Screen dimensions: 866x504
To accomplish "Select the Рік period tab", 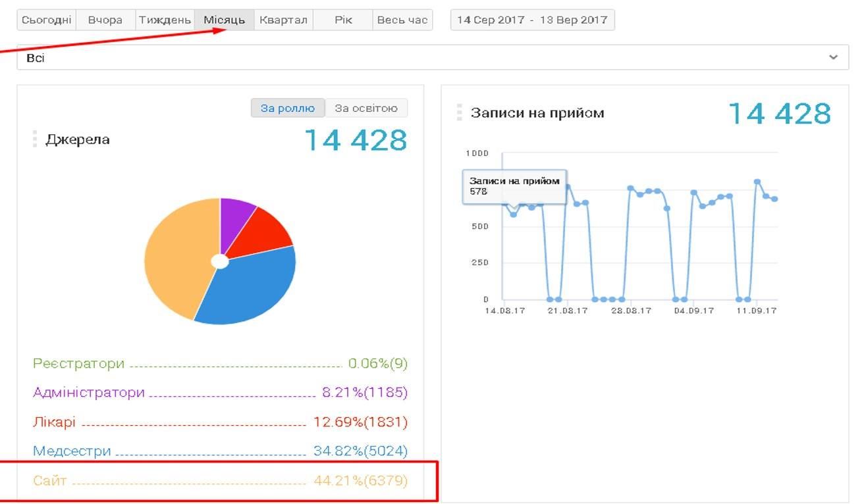I will pos(342,20).
